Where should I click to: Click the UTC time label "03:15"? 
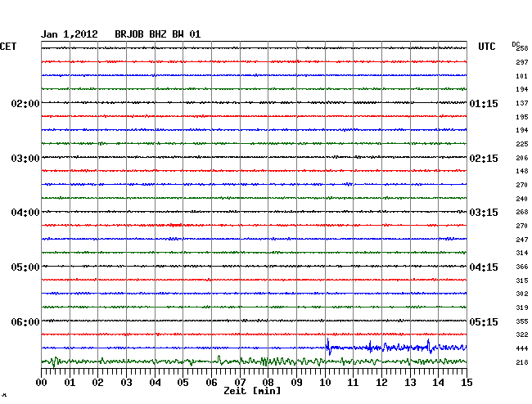(484, 213)
